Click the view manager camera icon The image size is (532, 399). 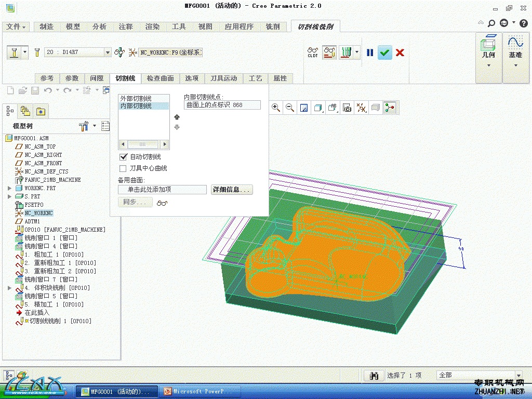[347, 108]
